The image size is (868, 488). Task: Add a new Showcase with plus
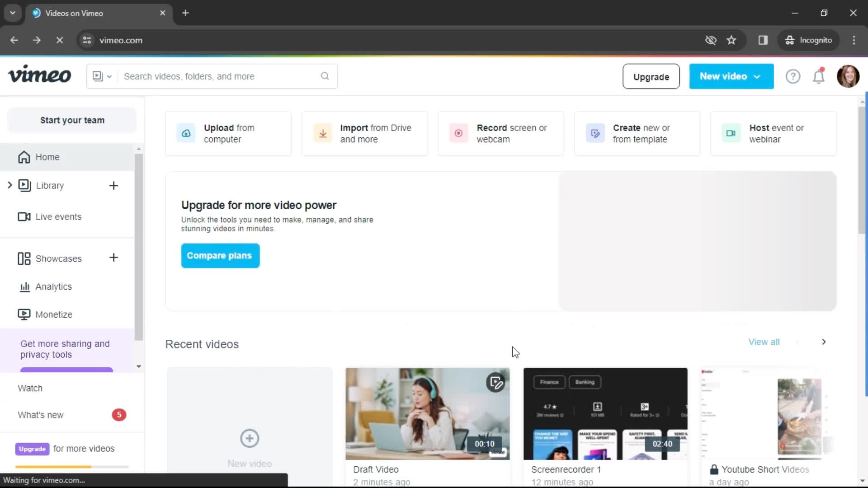pos(113,258)
